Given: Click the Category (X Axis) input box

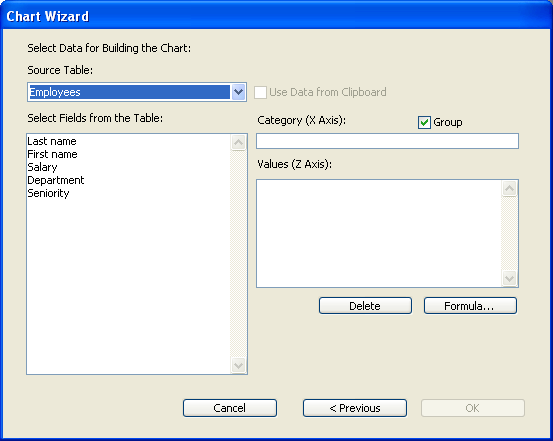Looking at the screenshot, I should click(387, 141).
